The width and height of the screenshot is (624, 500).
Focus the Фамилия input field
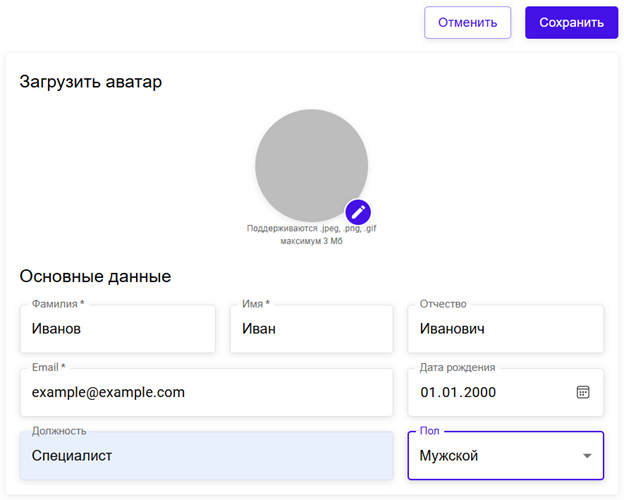tap(118, 329)
